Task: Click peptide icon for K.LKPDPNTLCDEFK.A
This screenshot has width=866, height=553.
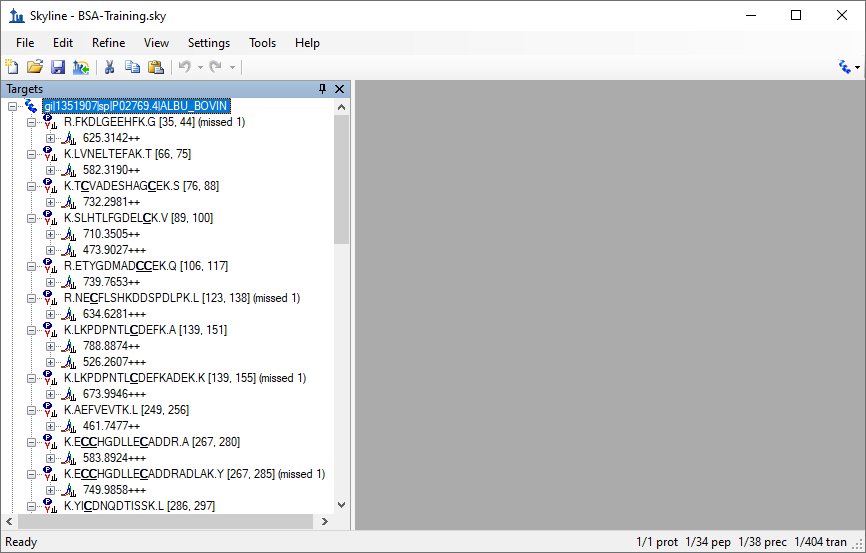Action: (x=50, y=330)
